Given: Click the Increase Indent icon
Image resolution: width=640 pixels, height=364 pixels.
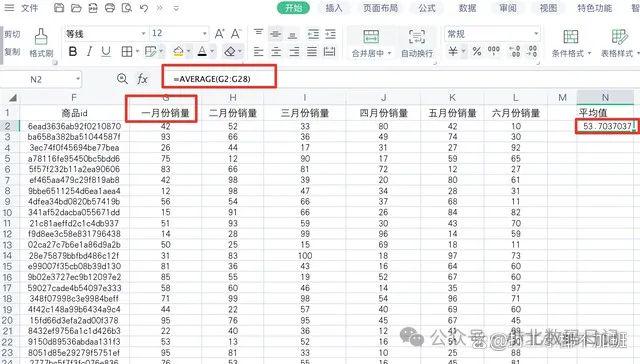Looking at the screenshot, I should point(330,34).
